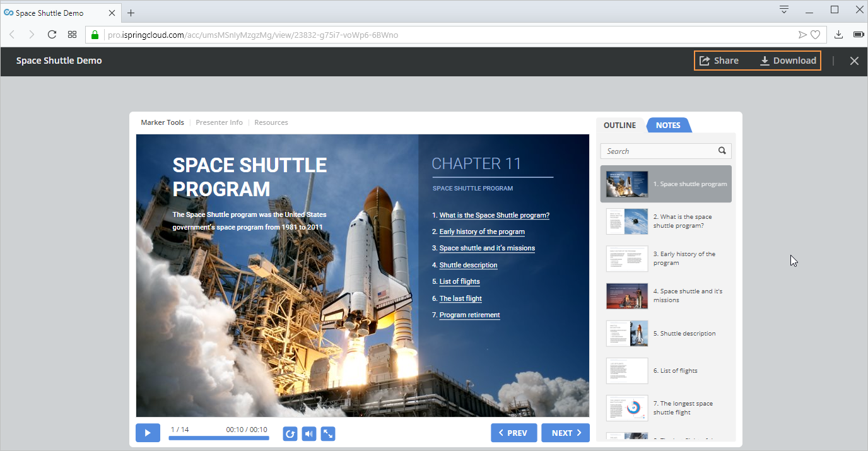This screenshot has width=868, height=451.
Task: Open outline slide 3 'Early history of the program'
Action: [x=666, y=259]
